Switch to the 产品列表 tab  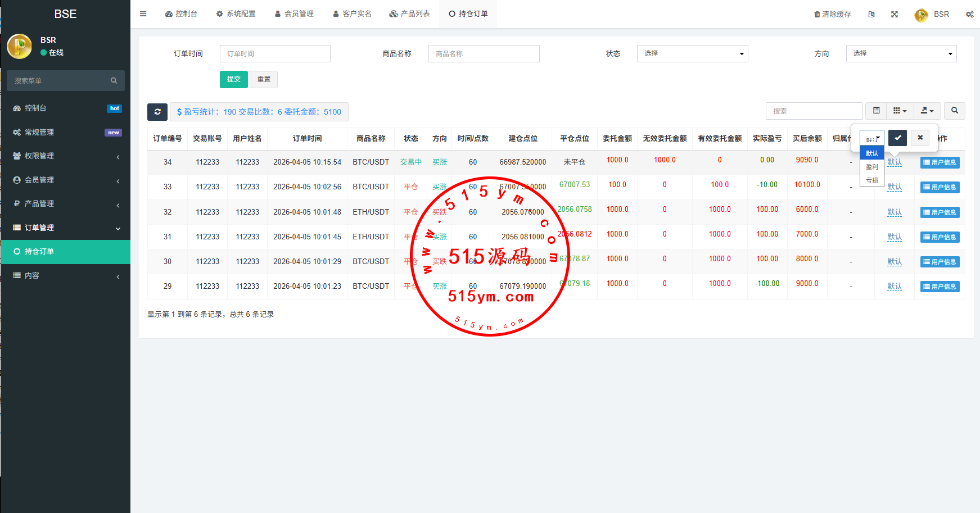409,14
